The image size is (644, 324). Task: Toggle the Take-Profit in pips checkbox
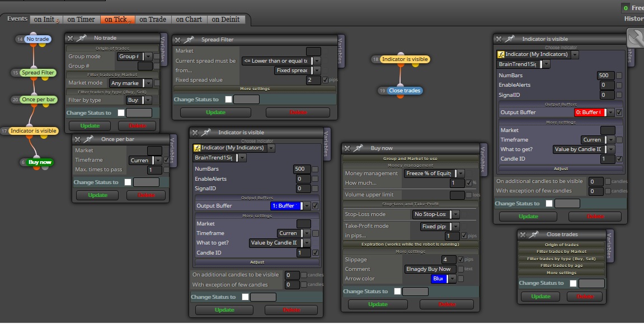(464, 236)
